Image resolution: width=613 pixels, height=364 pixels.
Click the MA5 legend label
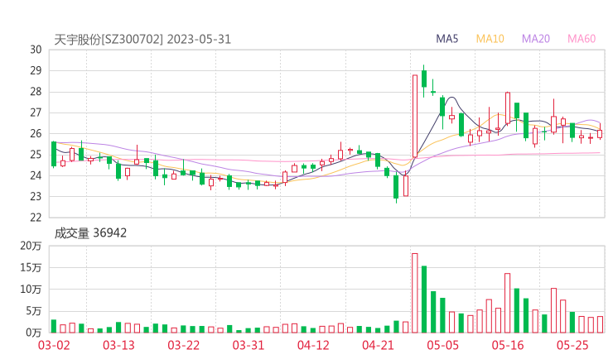[x=446, y=39]
